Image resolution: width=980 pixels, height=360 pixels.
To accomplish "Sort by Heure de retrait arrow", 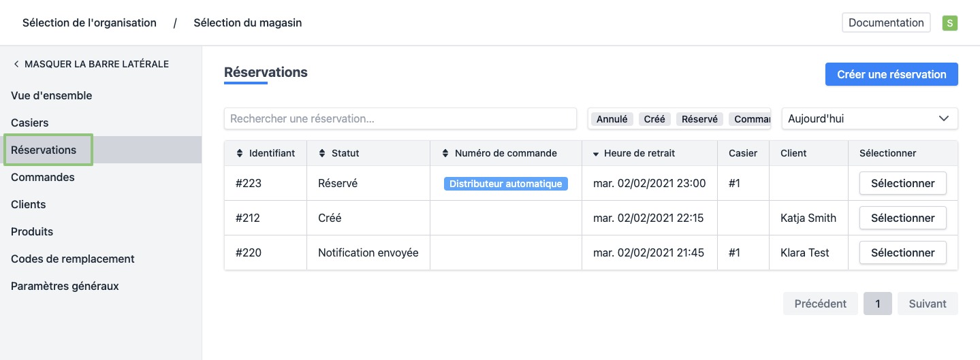I will tap(596, 154).
